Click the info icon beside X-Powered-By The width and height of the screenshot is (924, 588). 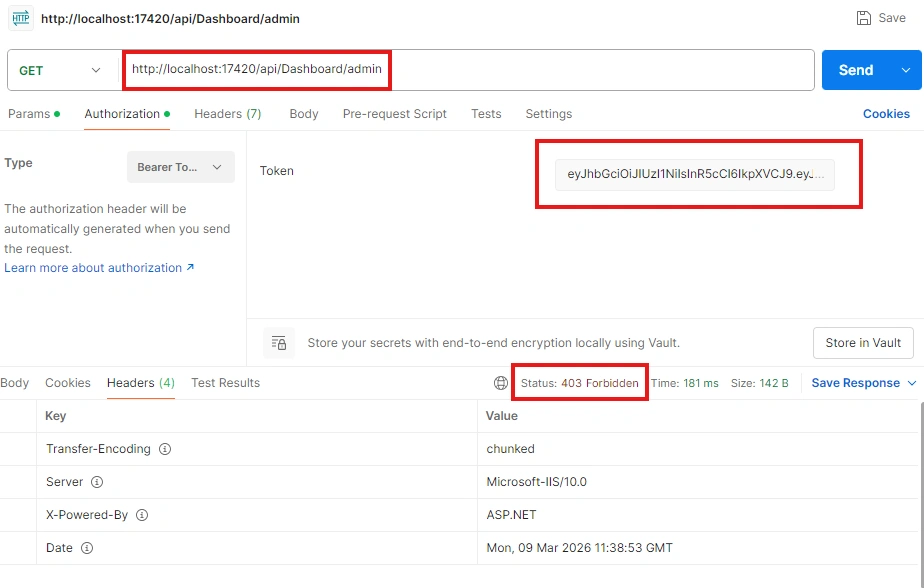pyautogui.click(x=142, y=515)
